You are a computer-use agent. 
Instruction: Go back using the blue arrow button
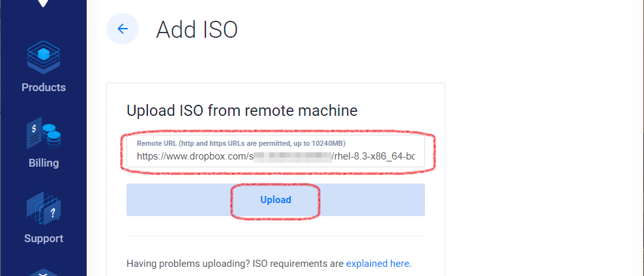[123, 29]
